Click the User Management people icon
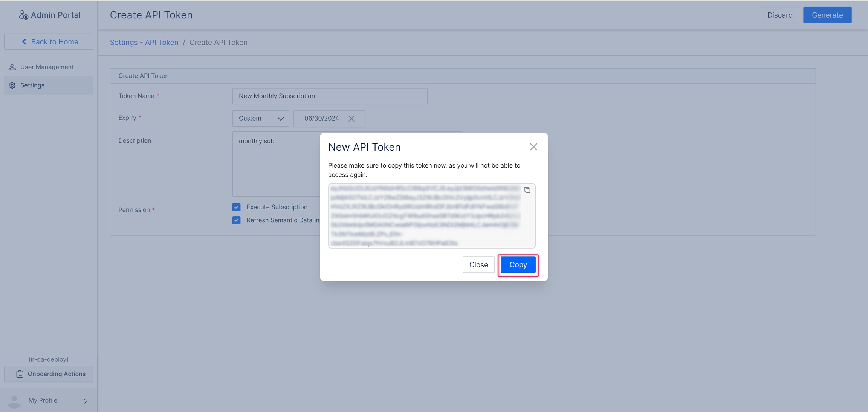This screenshot has width=868, height=412. (12, 67)
